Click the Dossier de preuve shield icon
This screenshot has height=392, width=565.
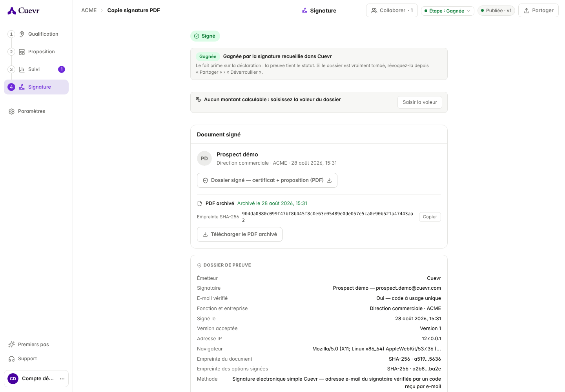tap(199, 265)
